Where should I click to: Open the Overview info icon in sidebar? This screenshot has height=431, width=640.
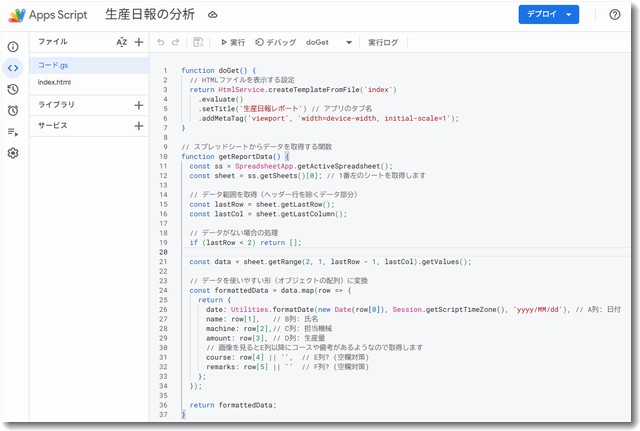pyautogui.click(x=13, y=47)
